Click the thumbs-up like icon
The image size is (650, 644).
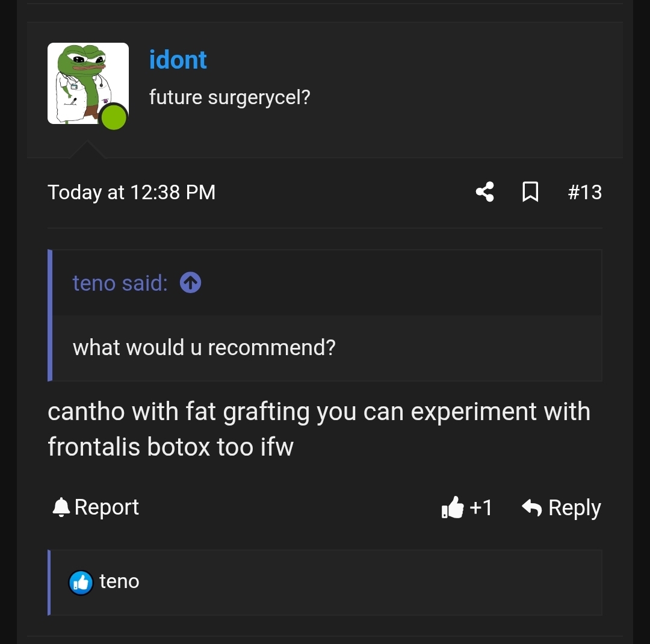453,507
